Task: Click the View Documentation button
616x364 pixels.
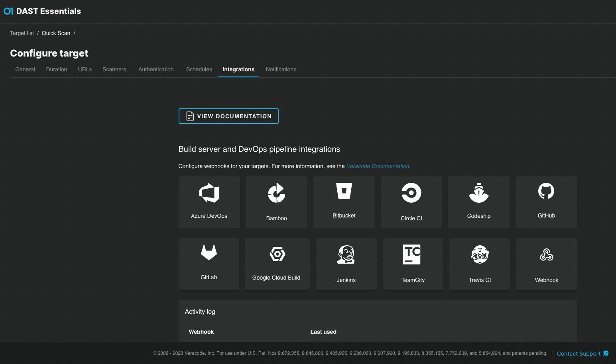Action: (x=228, y=116)
